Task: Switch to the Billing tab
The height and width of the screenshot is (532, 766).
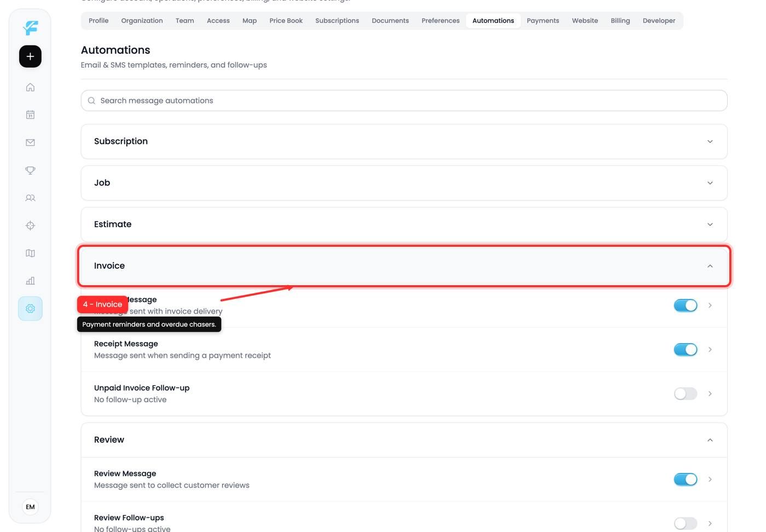Action: [x=620, y=21]
